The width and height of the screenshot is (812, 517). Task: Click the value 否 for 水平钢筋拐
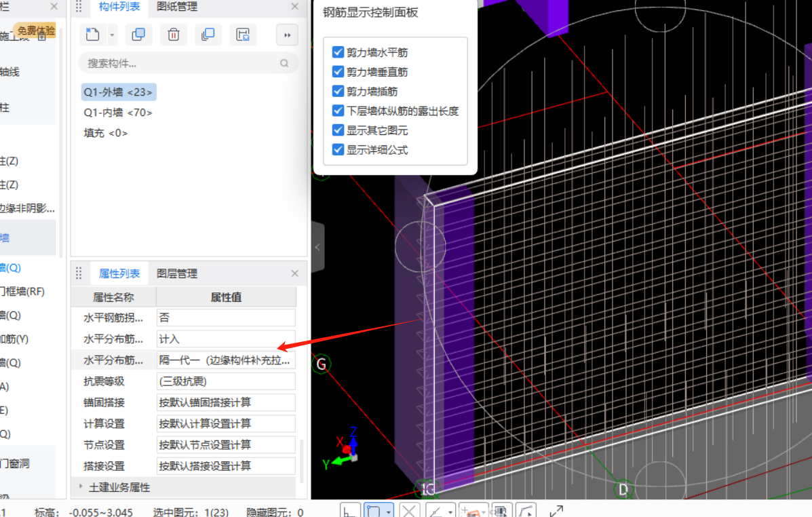(226, 318)
